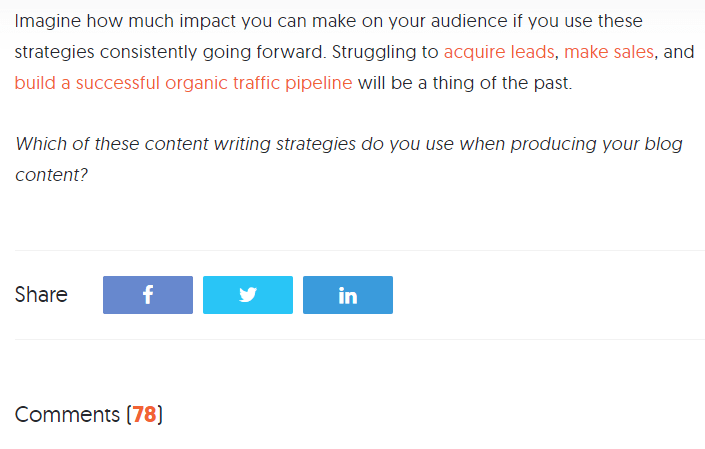Share the post on LinkedIn
Screen dimensions: 705x449
coord(348,295)
